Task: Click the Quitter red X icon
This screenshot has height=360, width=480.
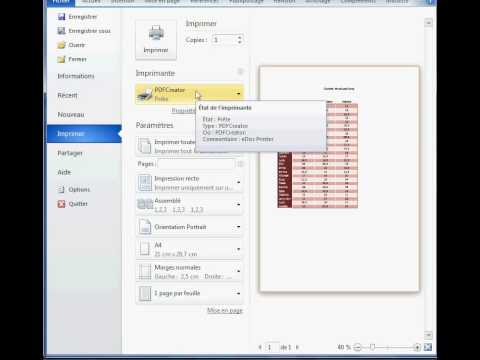Action: tap(61, 204)
